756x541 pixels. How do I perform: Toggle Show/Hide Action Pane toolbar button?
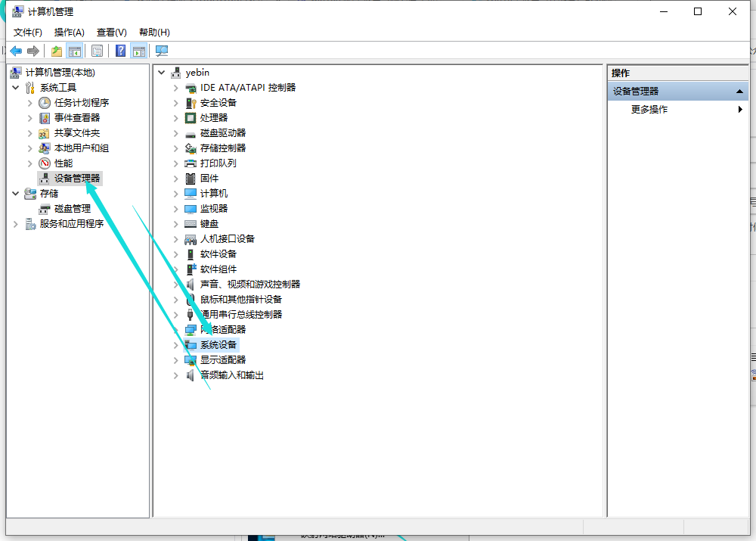(x=138, y=51)
